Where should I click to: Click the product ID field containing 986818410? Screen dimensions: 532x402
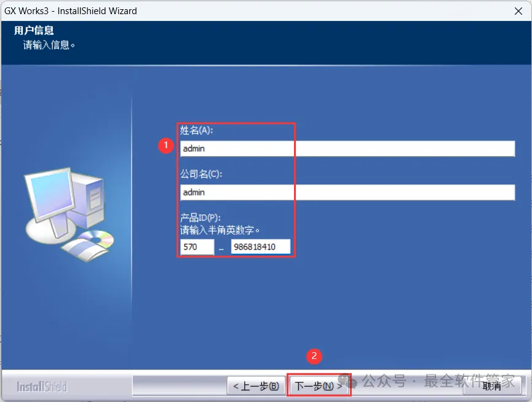point(261,246)
